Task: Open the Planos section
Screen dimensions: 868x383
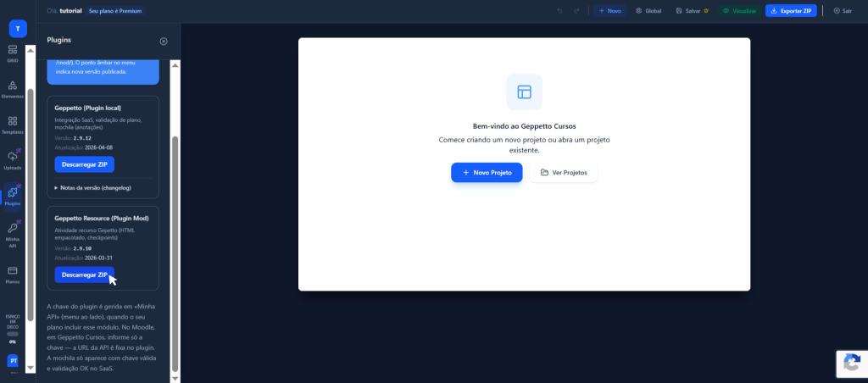Action: coord(13,274)
